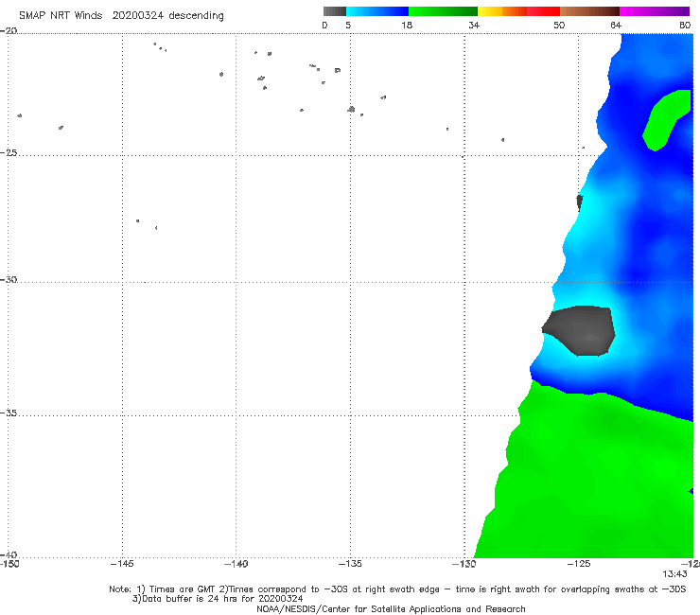Click the green segment of the wind color bar
Screen dimensions: 700x615
[443, 11]
